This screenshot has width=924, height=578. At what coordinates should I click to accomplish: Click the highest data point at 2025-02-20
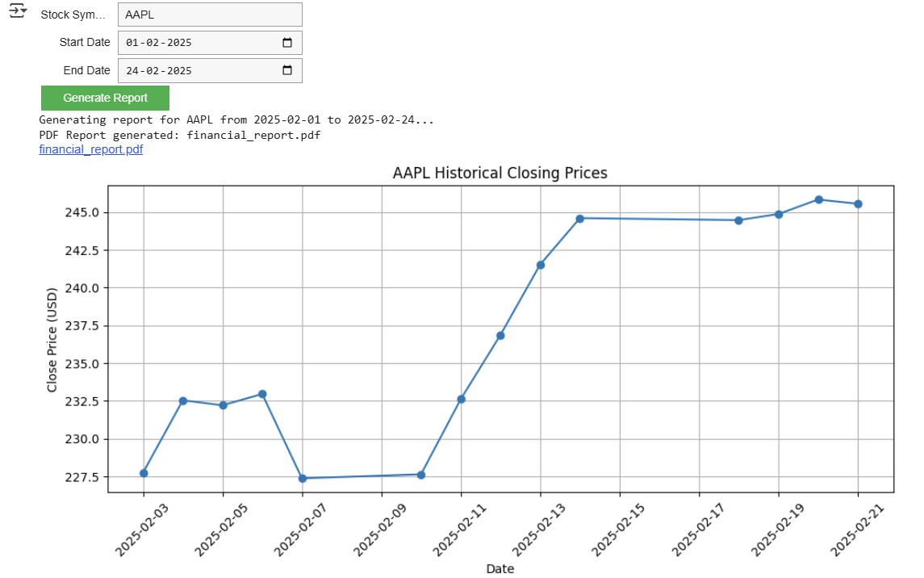pos(818,199)
